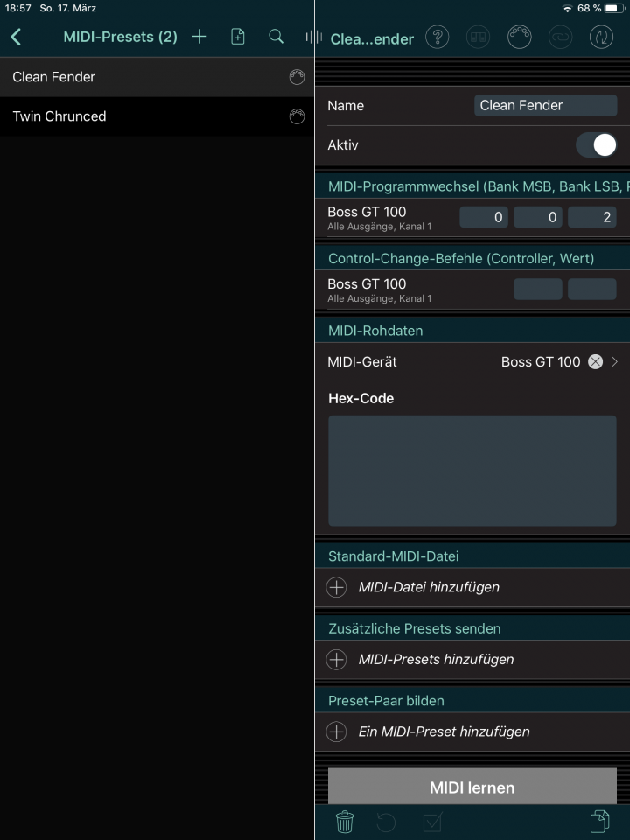Tap the Zusätzliche Presets senden header
The height and width of the screenshot is (840, 630).
point(414,629)
